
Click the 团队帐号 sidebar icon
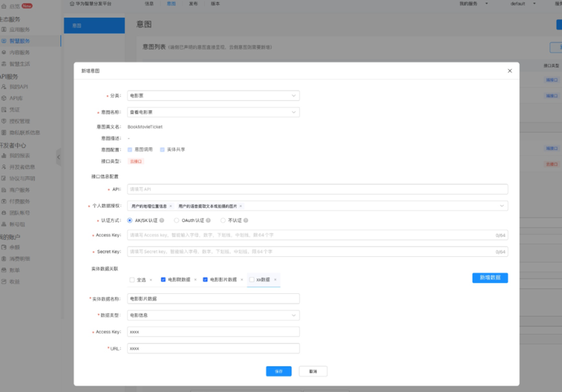(4, 213)
